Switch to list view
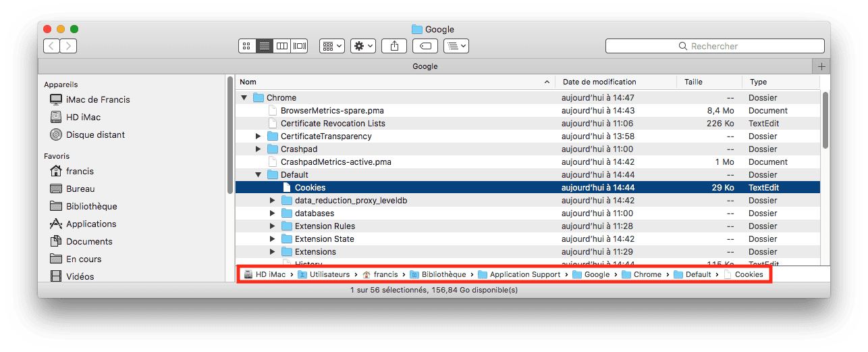Screen dimensions: 868x352 [265, 46]
